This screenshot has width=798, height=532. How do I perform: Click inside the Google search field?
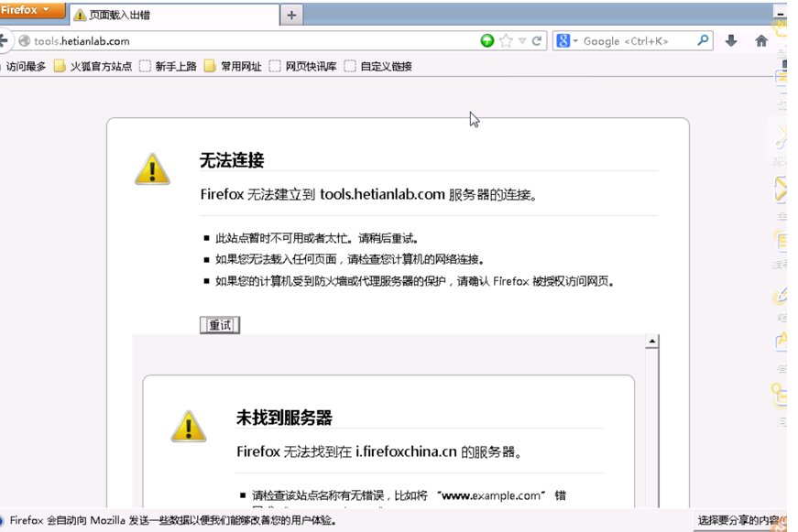637,41
